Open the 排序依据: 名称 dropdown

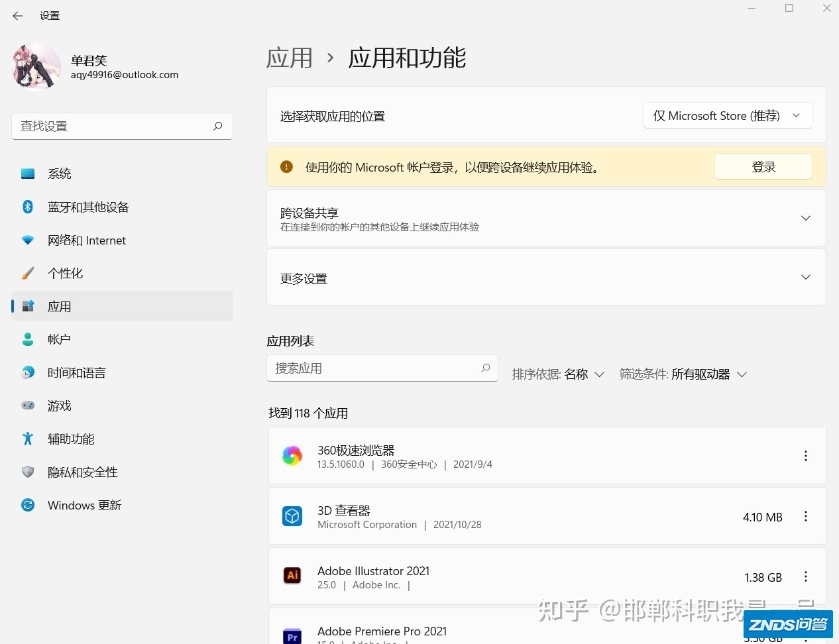pos(558,374)
